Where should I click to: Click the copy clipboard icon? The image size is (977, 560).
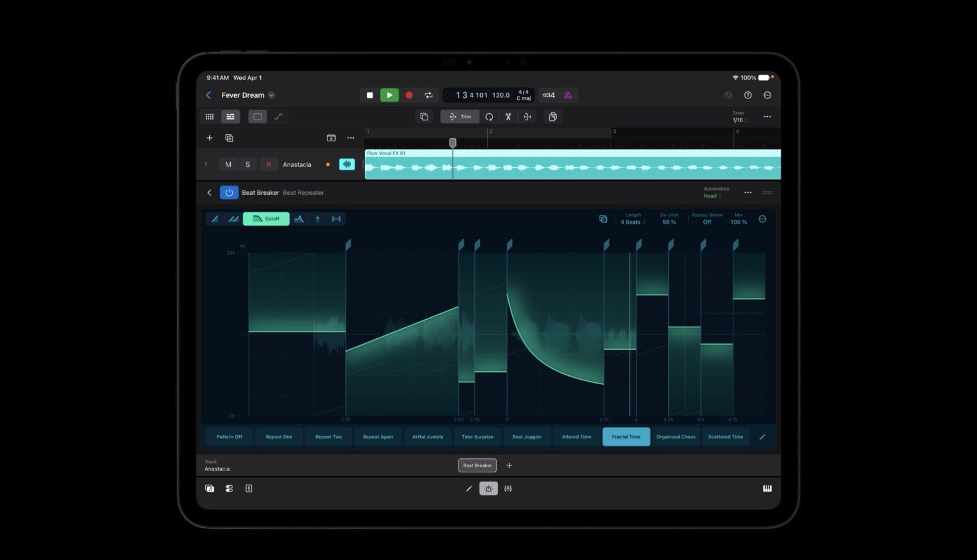click(553, 116)
